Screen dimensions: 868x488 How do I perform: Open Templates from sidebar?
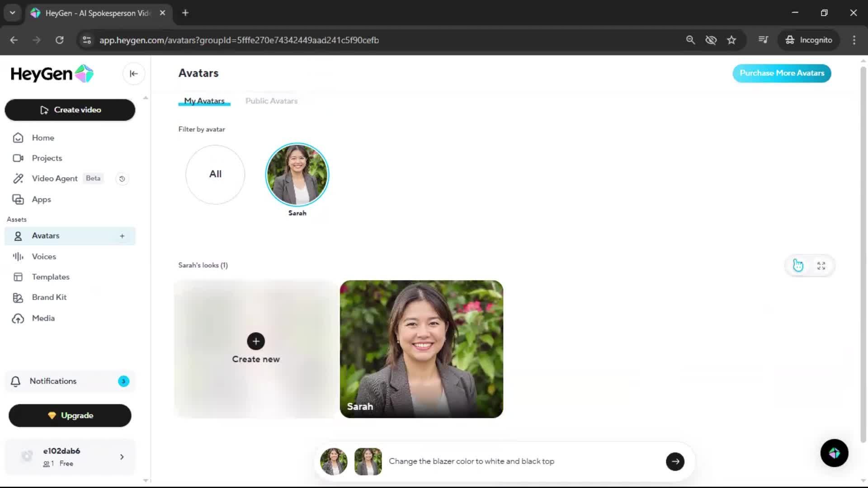tap(50, 277)
